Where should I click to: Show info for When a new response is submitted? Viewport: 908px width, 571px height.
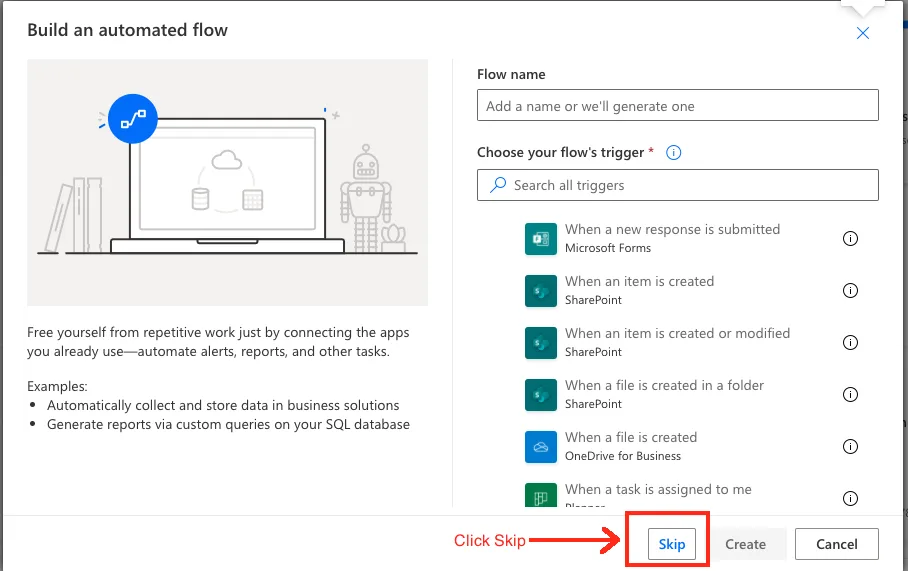tap(850, 238)
